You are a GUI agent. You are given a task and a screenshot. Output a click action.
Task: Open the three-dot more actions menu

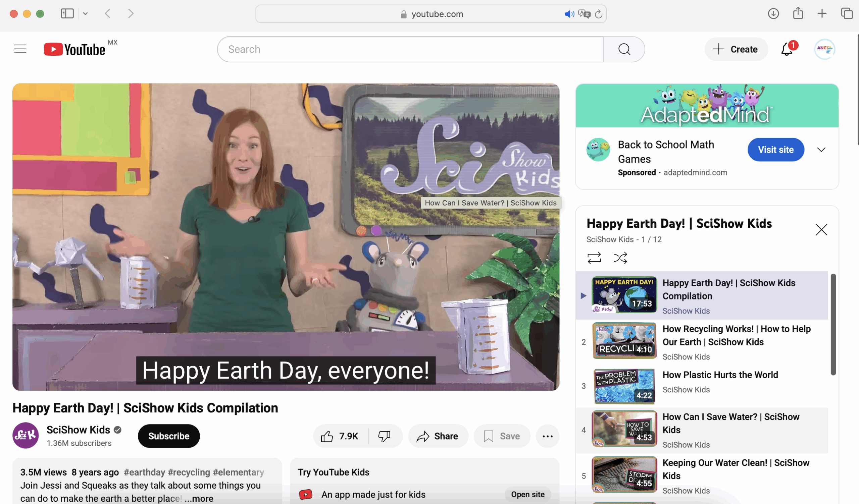547,436
